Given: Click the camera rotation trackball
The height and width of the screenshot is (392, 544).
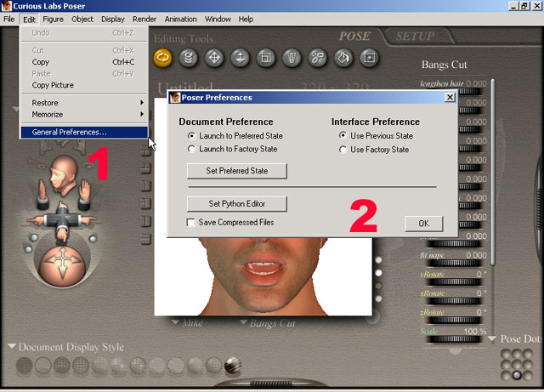Looking at the screenshot, I should pos(62,264).
